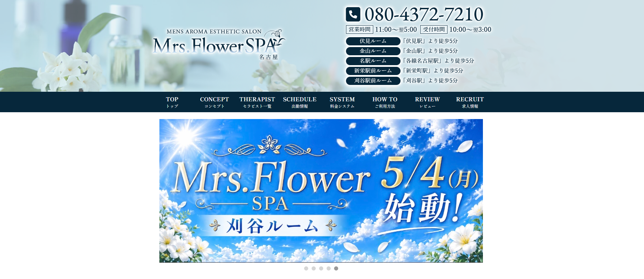Click the 営業時間 label box
This screenshot has height=279, width=644.
(x=360, y=30)
